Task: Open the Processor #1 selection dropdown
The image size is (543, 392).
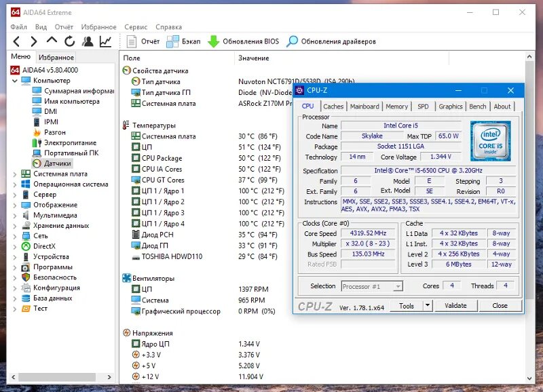Action: tap(372, 286)
